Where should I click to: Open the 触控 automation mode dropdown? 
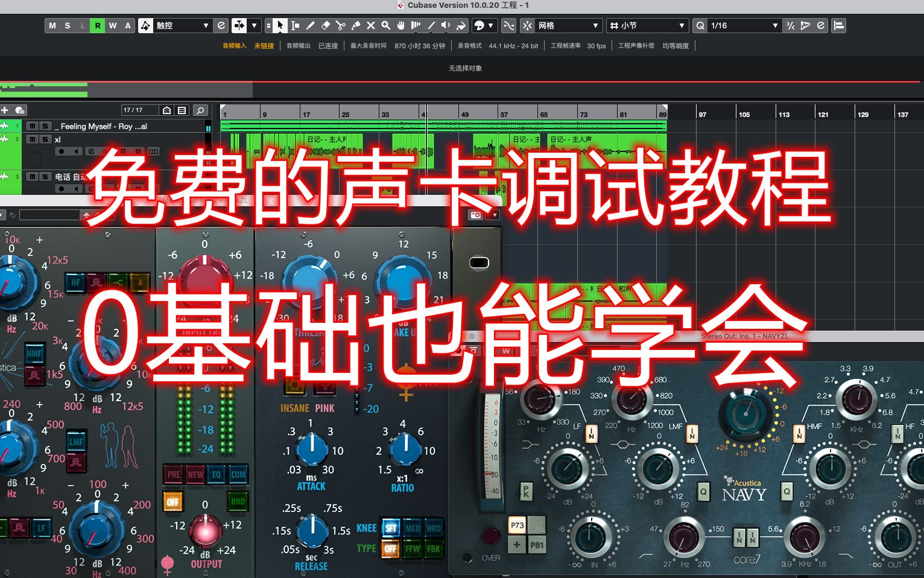coord(183,25)
